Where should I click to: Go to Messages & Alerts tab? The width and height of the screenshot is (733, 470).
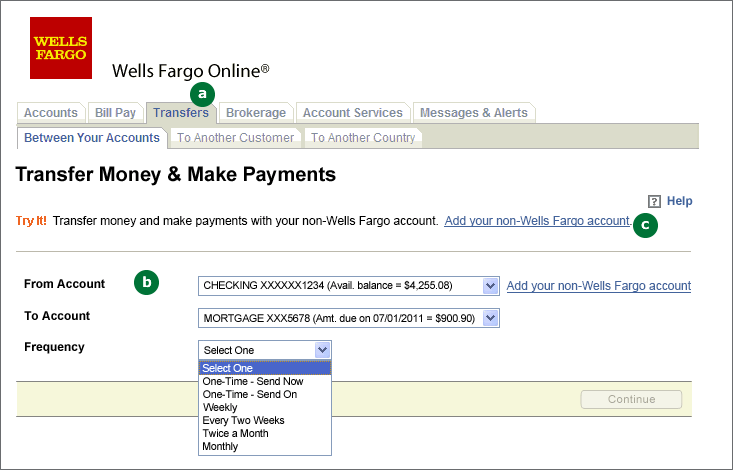point(474,113)
